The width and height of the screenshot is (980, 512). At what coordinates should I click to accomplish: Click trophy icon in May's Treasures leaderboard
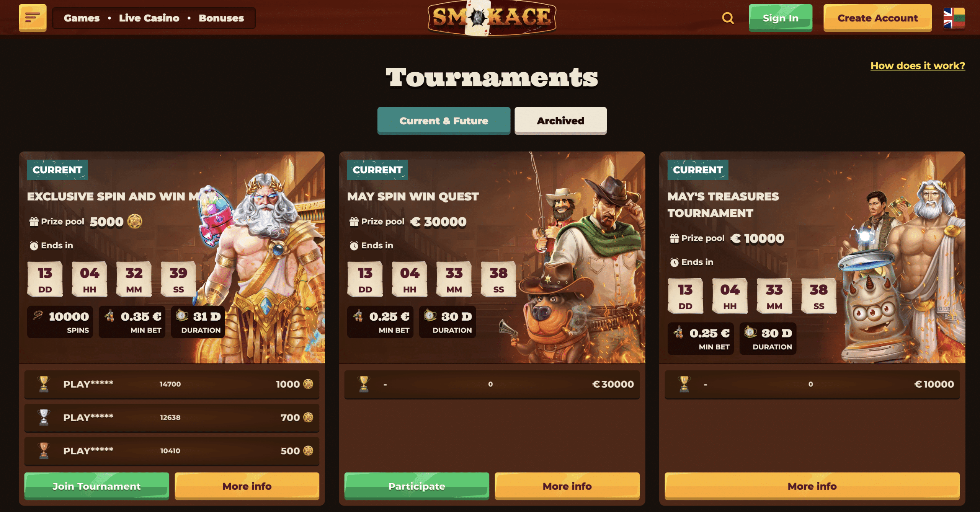(684, 384)
